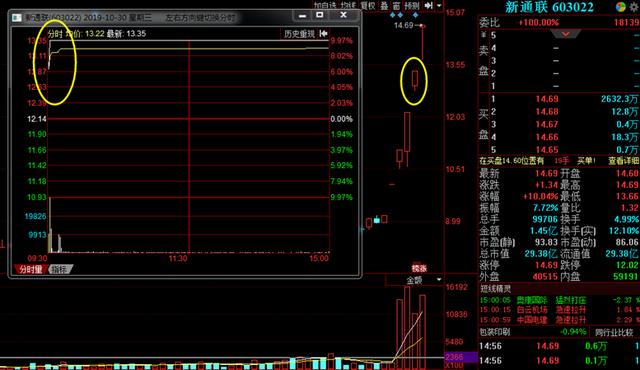Open the toolbar overflow dropdown arrow
640x370 pixels.
[439, 6]
